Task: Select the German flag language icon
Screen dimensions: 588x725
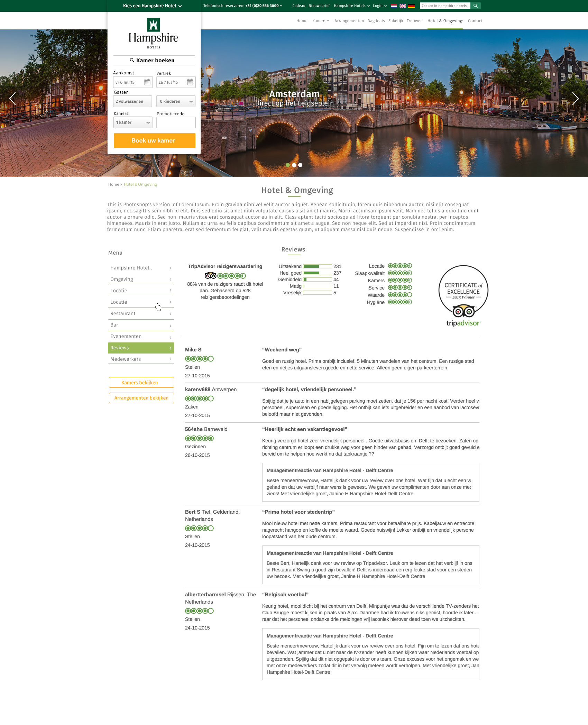Action: [411, 6]
